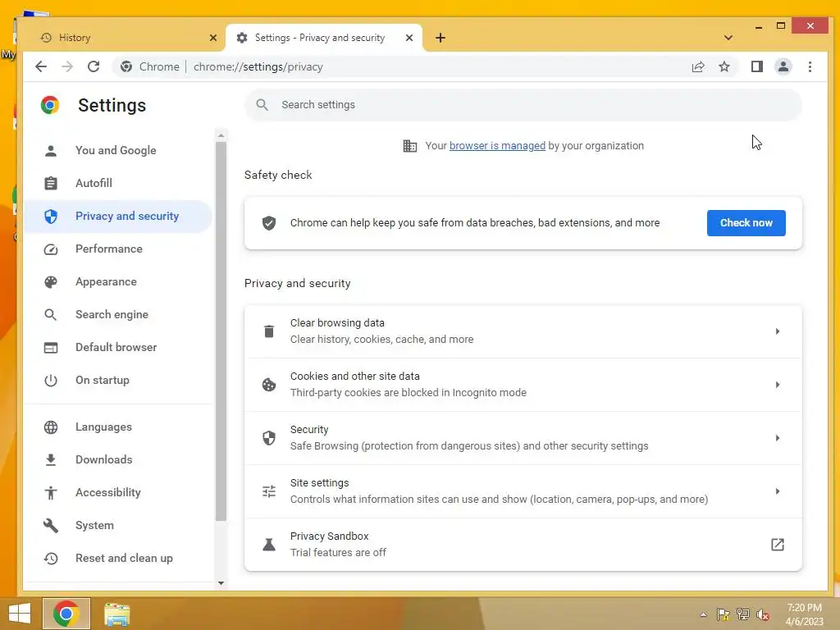Click the sidebar scrollbar thumb
The height and width of the screenshot is (630, 840).
click(x=221, y=331)
